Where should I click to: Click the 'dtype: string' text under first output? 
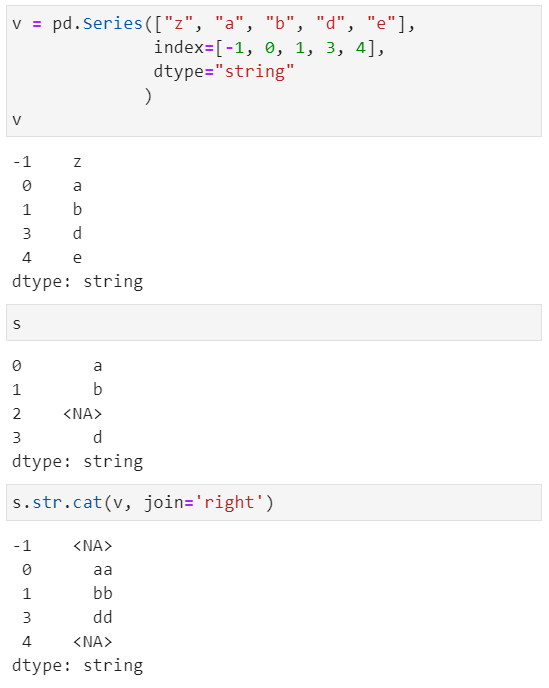coord(77,282)
